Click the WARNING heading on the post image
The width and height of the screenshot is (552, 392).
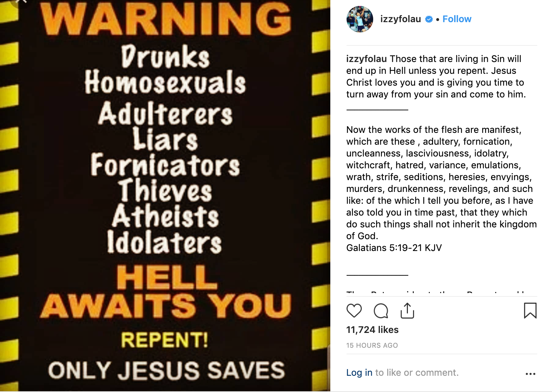[x=166, y=19]
